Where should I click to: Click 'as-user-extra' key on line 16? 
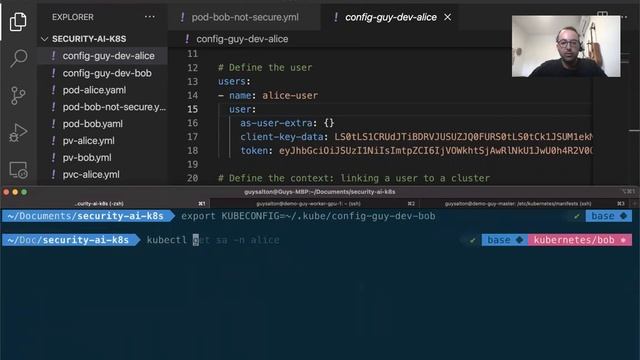(x=276, y=123)
